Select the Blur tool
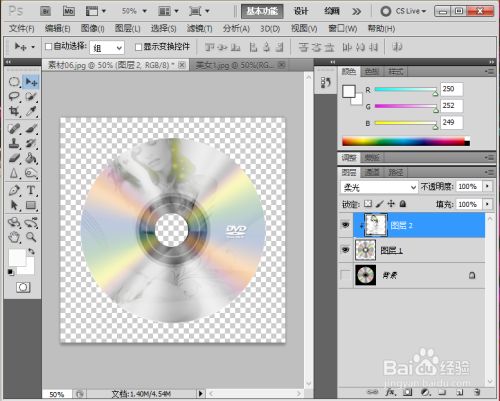Viewport: 500px width, 401px height. (14, 173)
